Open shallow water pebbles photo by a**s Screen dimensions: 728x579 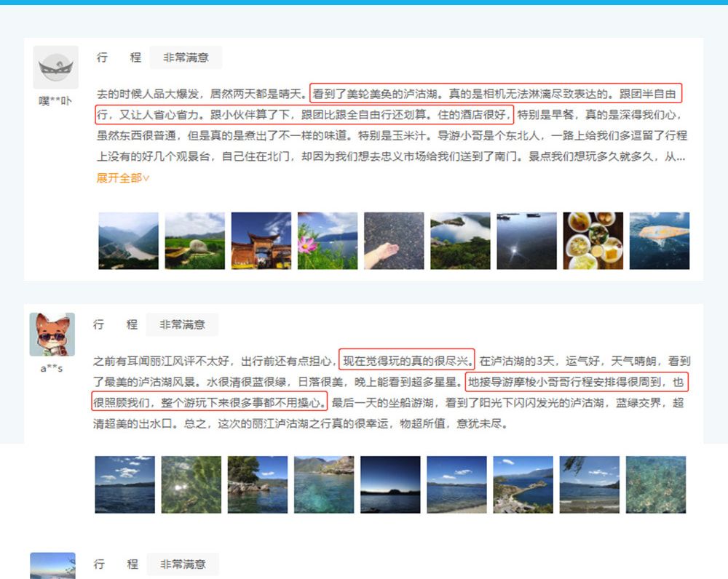[x=656, y=484]
